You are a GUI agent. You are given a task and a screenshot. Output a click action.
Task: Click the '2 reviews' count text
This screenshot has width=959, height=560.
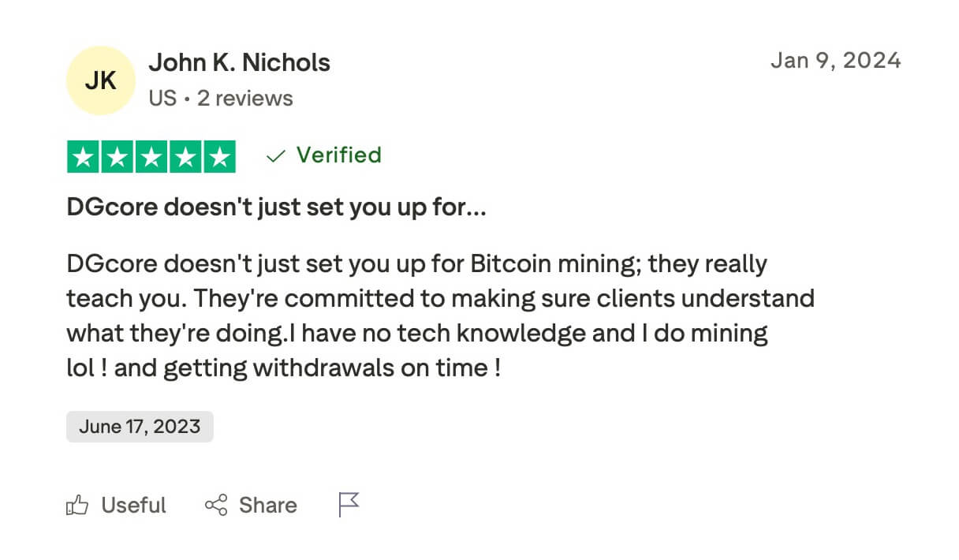[244, 99]
